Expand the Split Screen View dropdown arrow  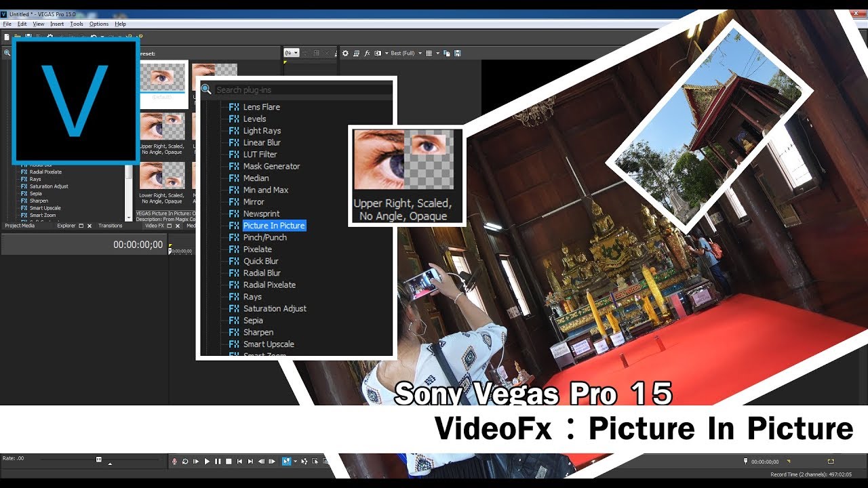(x=387, y=53)
